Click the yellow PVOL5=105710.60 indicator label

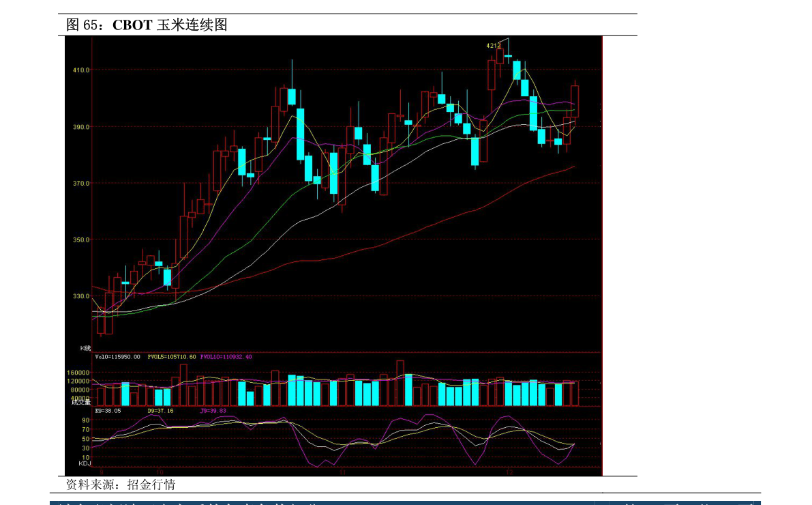click(172, 357)
